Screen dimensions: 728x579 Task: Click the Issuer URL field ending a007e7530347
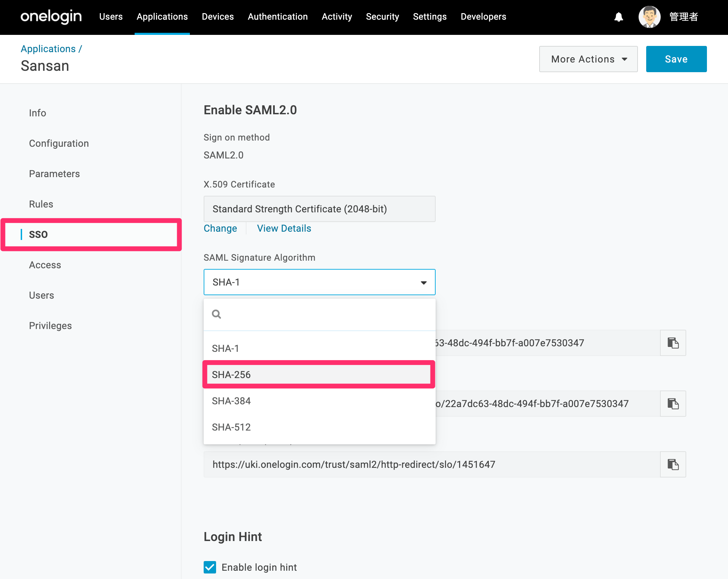[x=548, y=343]
